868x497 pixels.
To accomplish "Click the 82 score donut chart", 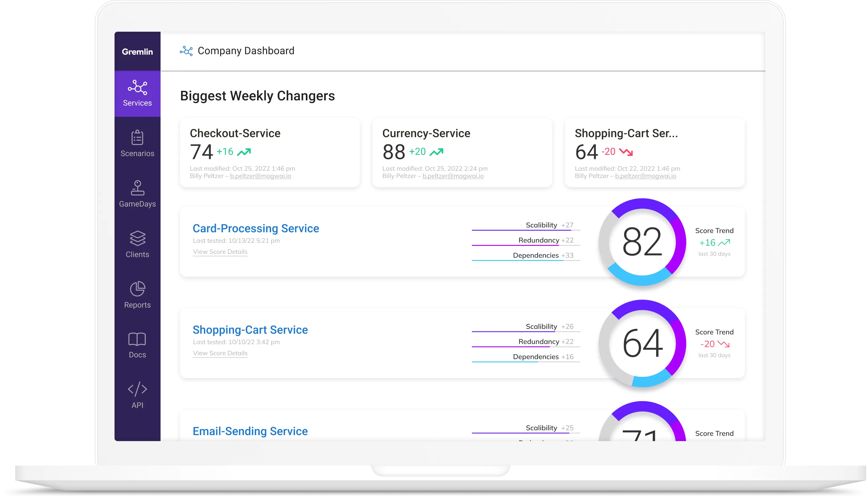I will pos(643,242).
